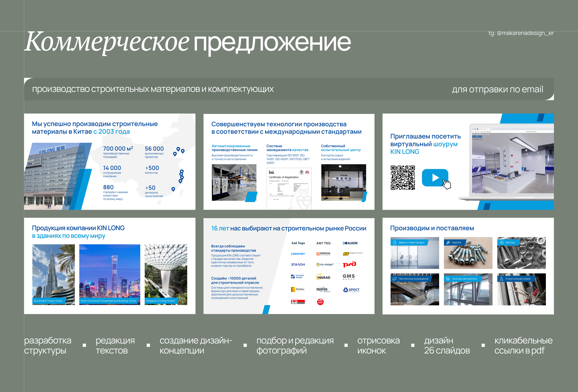Image resolution: width=578 pixels, height=392 pixels.
Task: Click the самолет client logo
Action: tap(298, 254)
